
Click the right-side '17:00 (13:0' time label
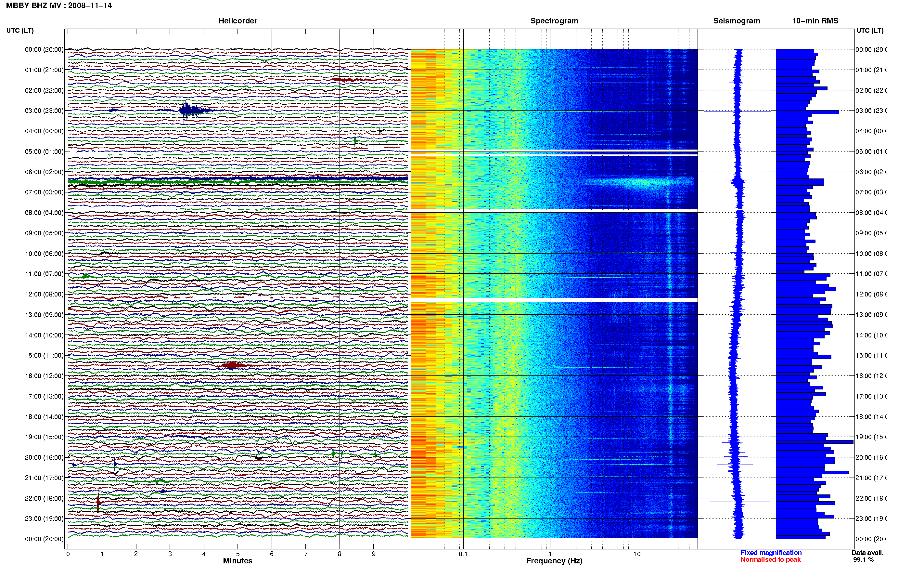tap(871, 396)
